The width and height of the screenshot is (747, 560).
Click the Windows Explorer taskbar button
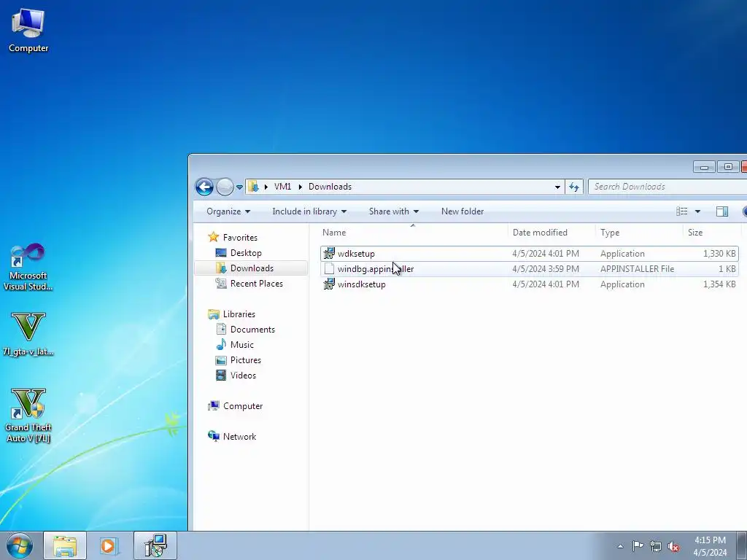point(65,545)
